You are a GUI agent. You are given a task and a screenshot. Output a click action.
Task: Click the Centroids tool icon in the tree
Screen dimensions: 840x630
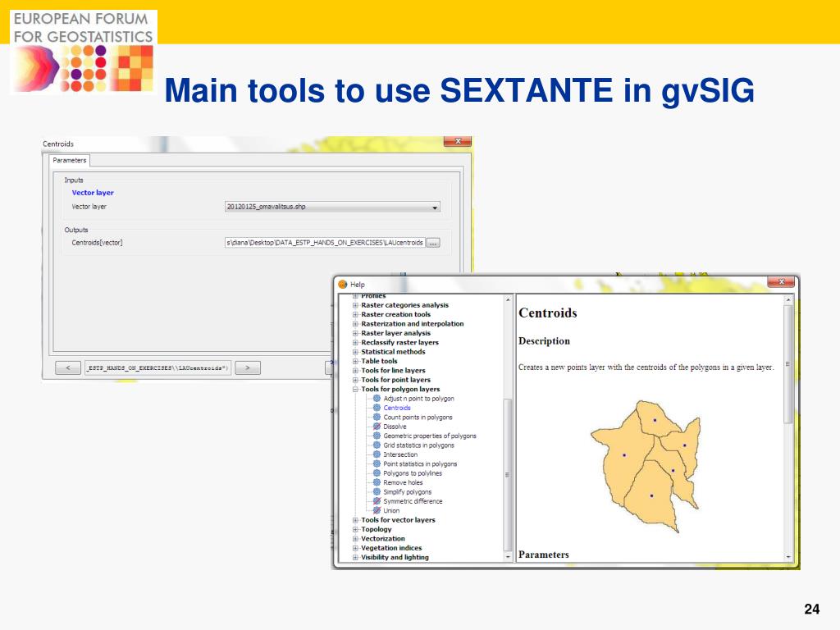point(377,408)
